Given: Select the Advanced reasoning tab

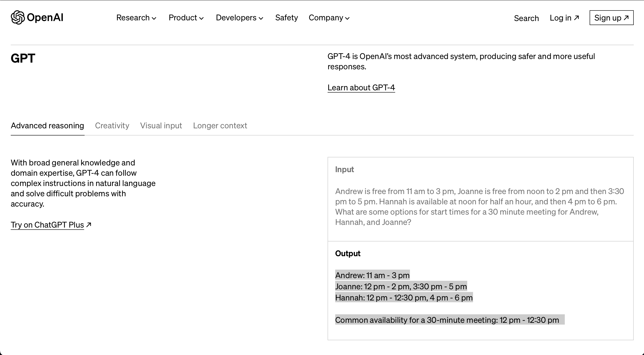Looking at the screenshot, I should 47,125.
